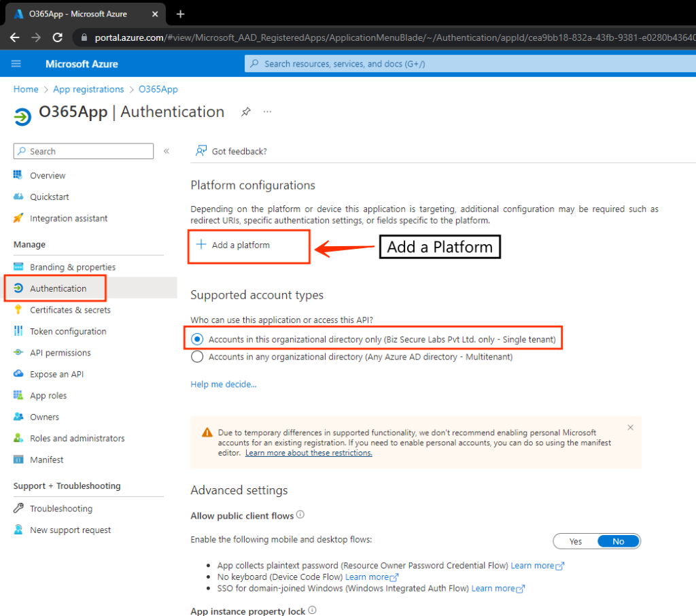Screen dimensions: 696x616
Task: Open the Help me decide link
Action: 224,384
